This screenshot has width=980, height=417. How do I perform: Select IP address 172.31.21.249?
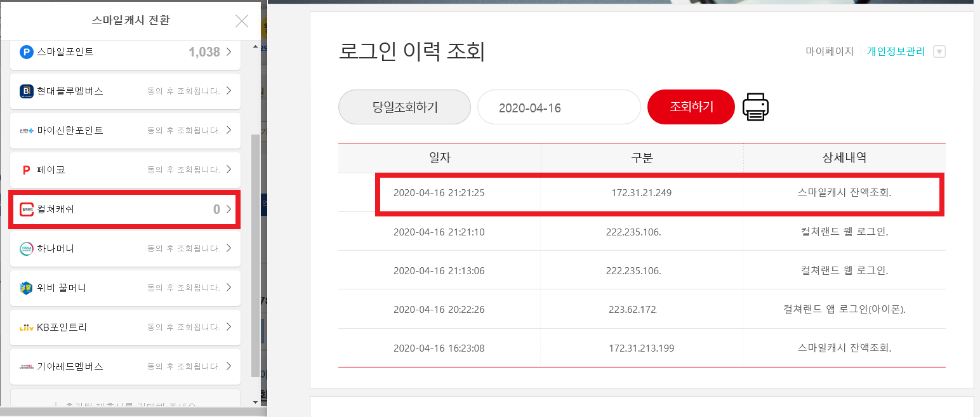pyautogui.click(x=642, y=193)
